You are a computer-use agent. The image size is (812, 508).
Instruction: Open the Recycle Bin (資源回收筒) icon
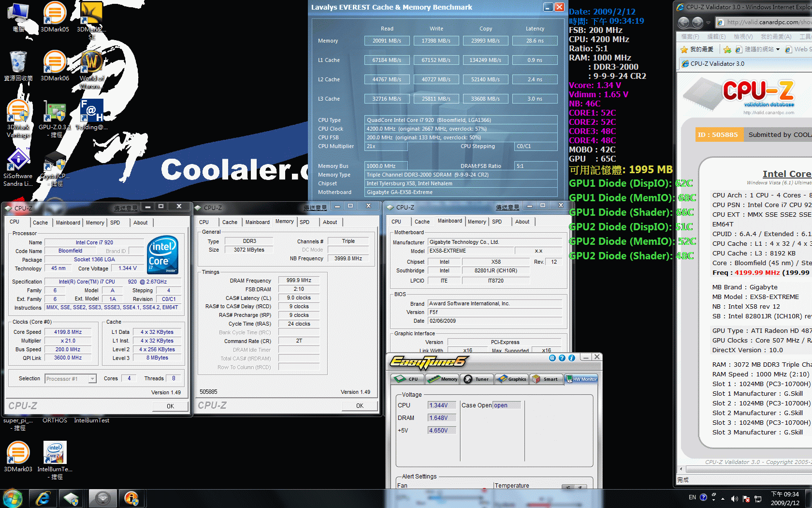tap(18, 65)
